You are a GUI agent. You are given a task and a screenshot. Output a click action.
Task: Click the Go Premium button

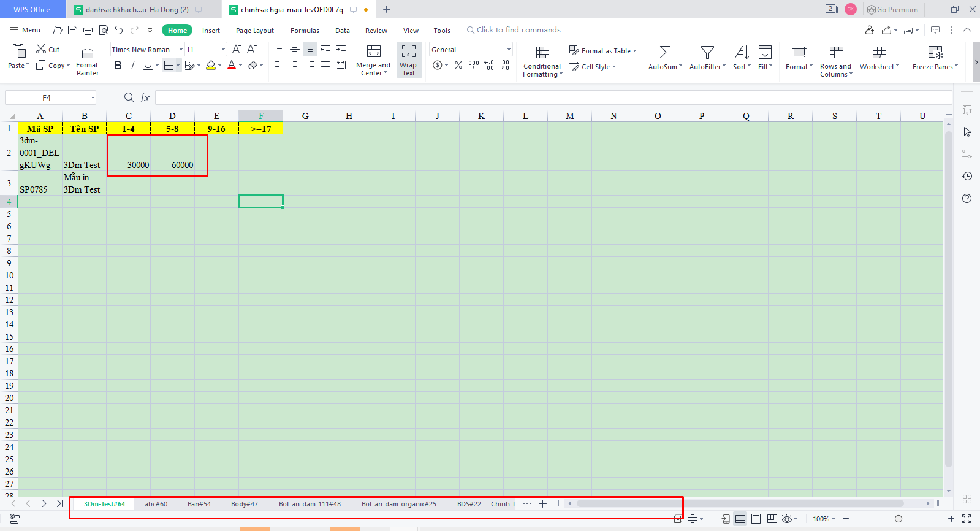coord(892,9)
